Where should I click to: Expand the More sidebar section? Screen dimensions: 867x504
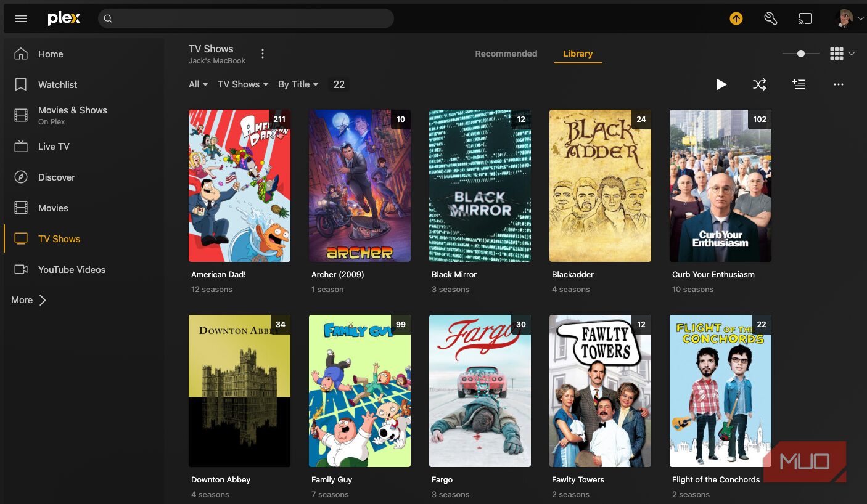28,300
